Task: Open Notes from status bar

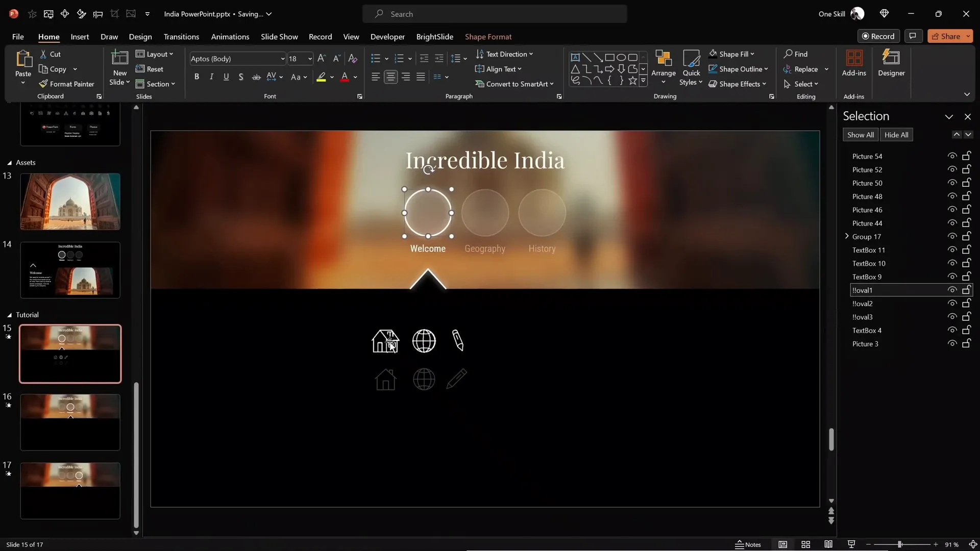Action: point(748,544)
